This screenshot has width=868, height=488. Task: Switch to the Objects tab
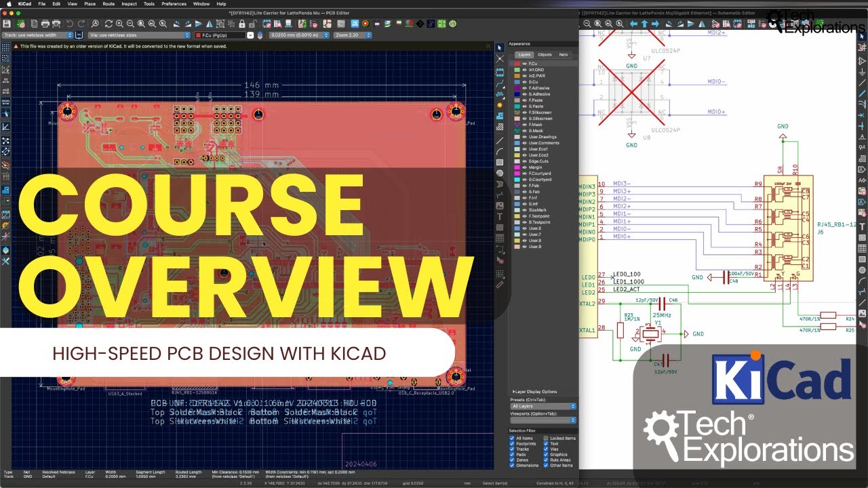click(x=545, y=54)
